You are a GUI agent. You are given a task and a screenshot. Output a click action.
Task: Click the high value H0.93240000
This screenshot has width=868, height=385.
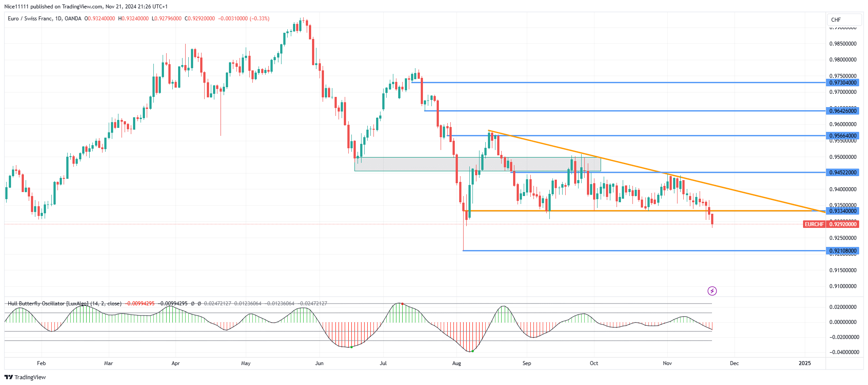[133, 19]
